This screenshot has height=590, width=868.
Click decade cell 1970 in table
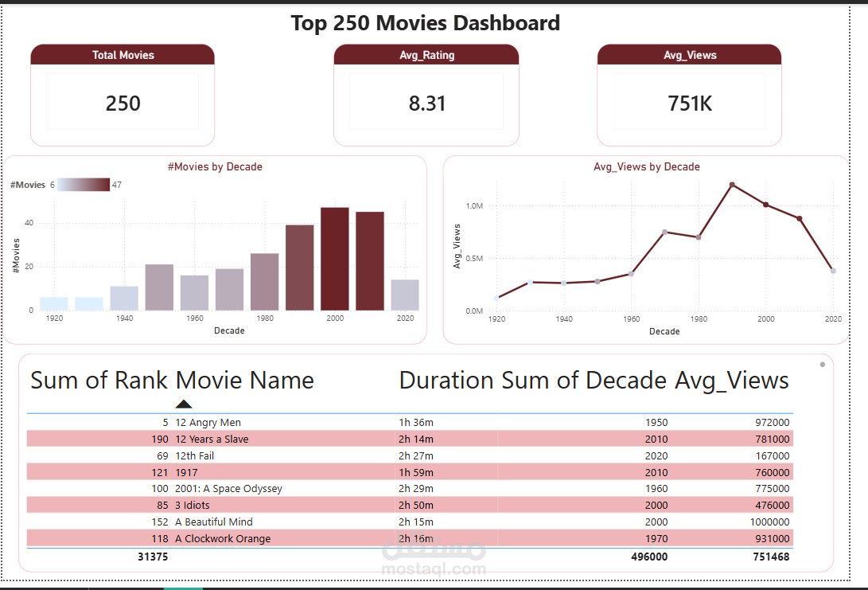(x=656, y=538)
